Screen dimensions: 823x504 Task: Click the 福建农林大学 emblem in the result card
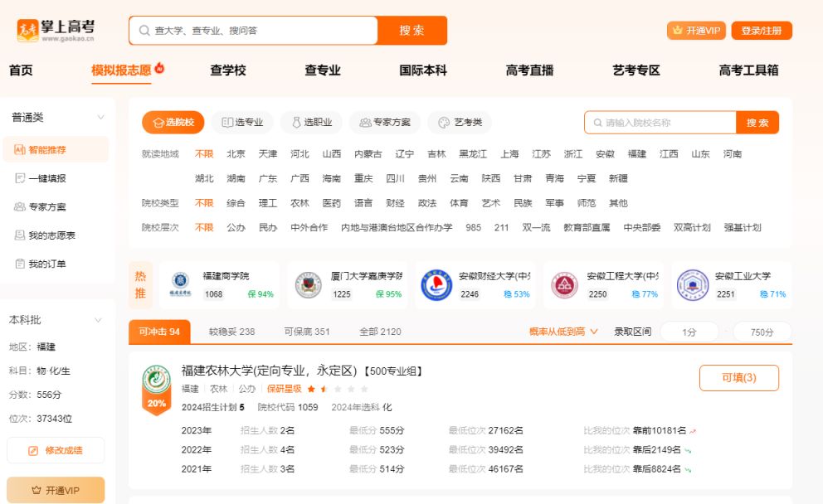coord(157,379)
